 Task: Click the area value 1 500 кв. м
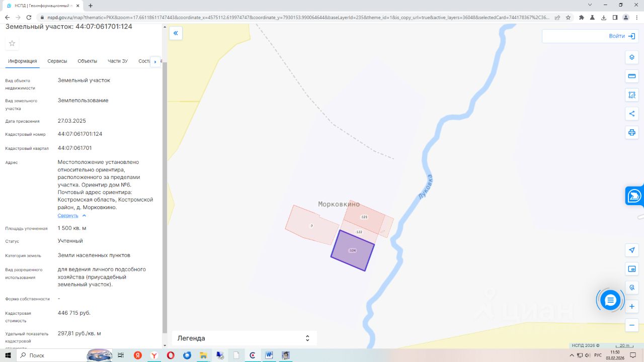(x=72, y=228)
